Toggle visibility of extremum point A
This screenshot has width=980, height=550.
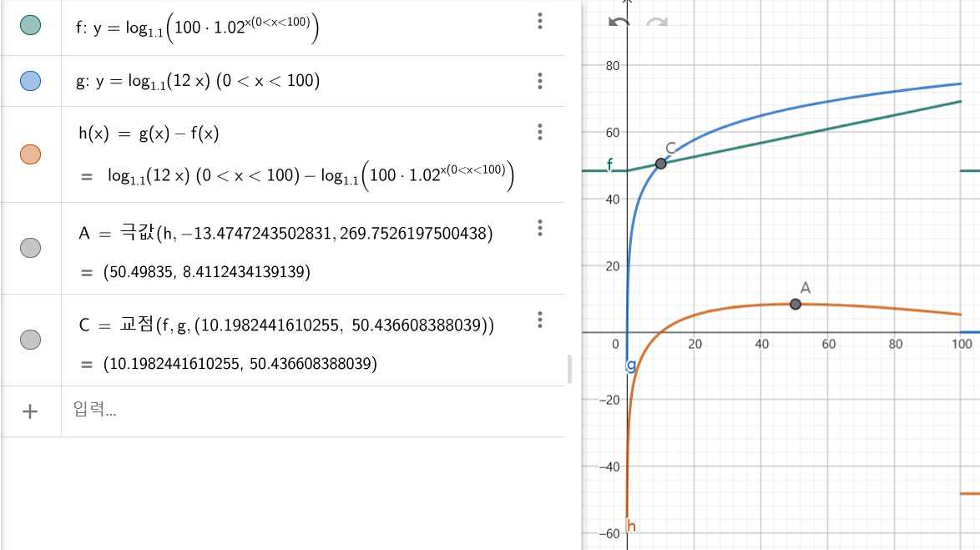pos(30,248)
